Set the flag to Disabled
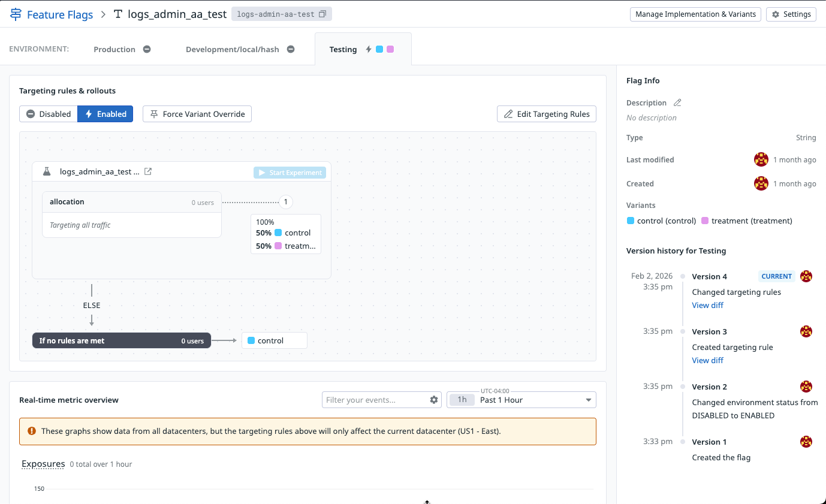 coord(49,114)
